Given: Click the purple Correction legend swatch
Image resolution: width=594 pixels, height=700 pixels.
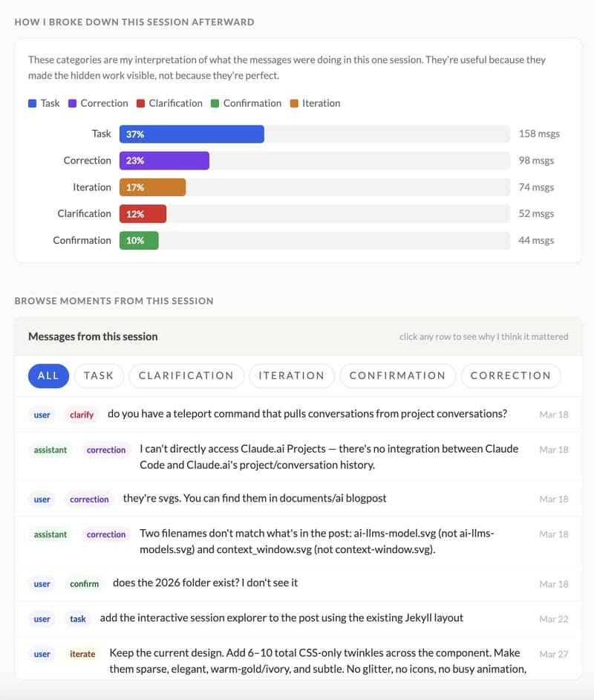Looking at the screenshot, I should click(x=73, y=103).
